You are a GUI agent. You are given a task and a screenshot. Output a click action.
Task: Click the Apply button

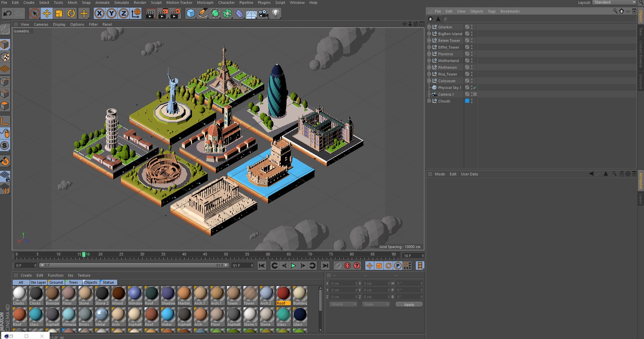[x=409, y=304]
